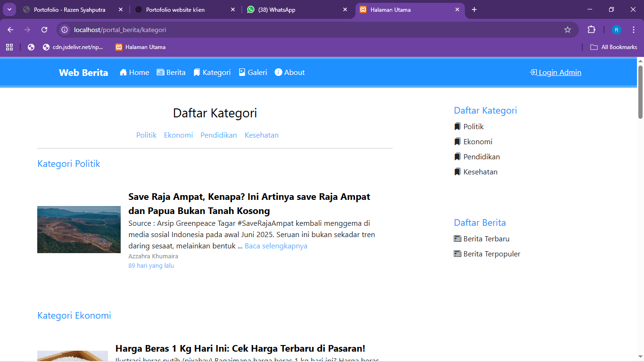
Task: Open the tab search chevron dropdown
Action: [x=9, y=9]
